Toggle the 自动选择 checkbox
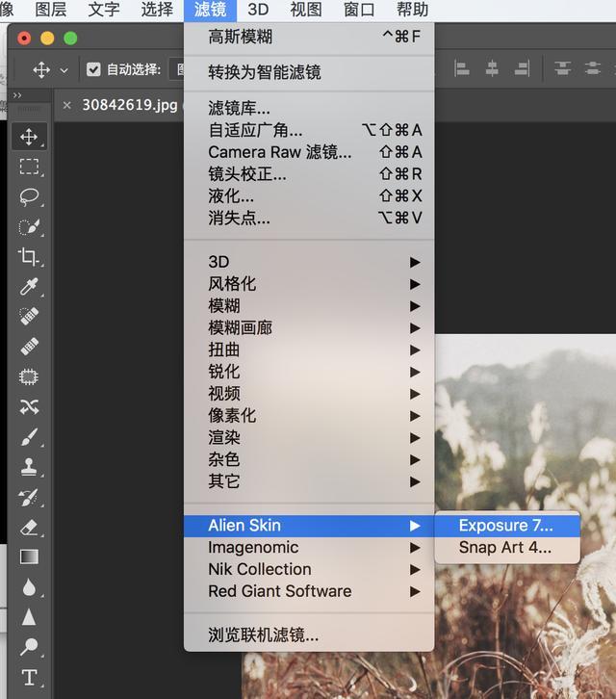This screenshot has height=699, width=616. coord(93,69)
